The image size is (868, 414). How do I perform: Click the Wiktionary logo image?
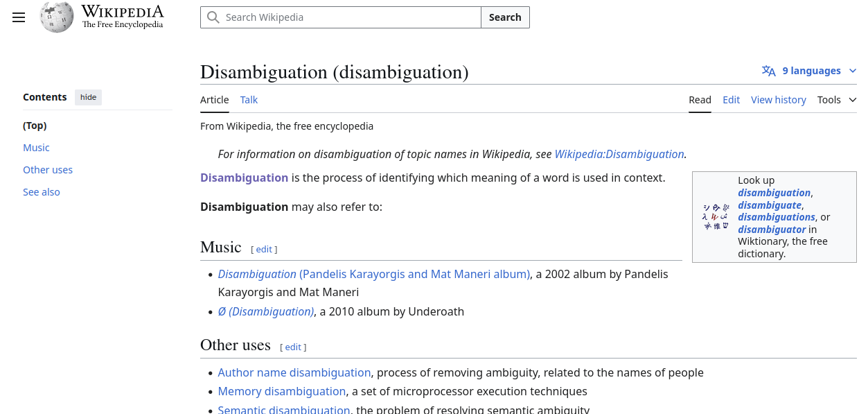click(716, 217)
